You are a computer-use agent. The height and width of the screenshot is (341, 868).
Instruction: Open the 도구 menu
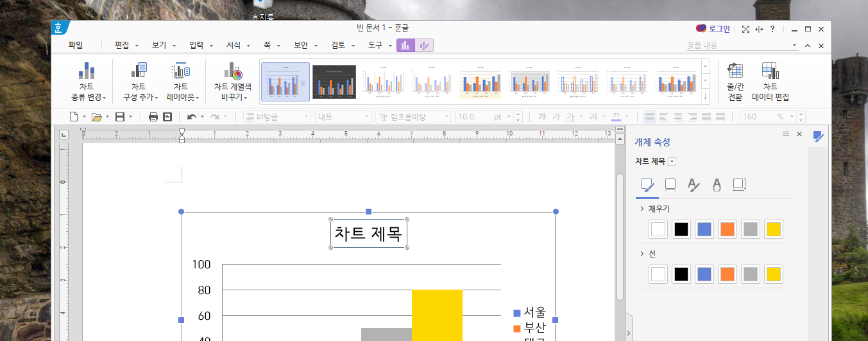point(375,46)
